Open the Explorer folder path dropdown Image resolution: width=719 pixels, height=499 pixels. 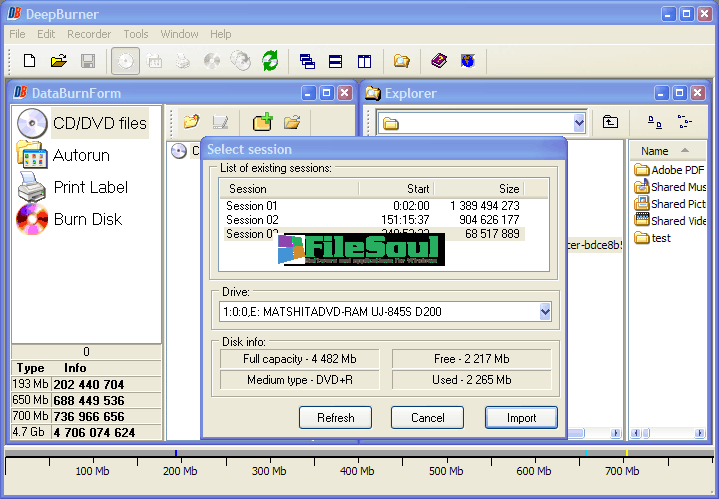[x=579, y=122]
